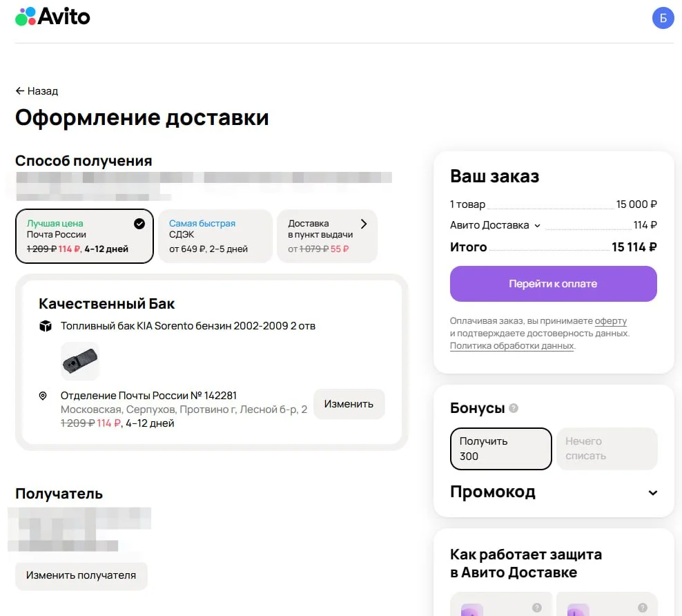682x616 pixels.
Task: Toggle the checkmark on Лучшая цена card
Action: (x=139, y=224)
